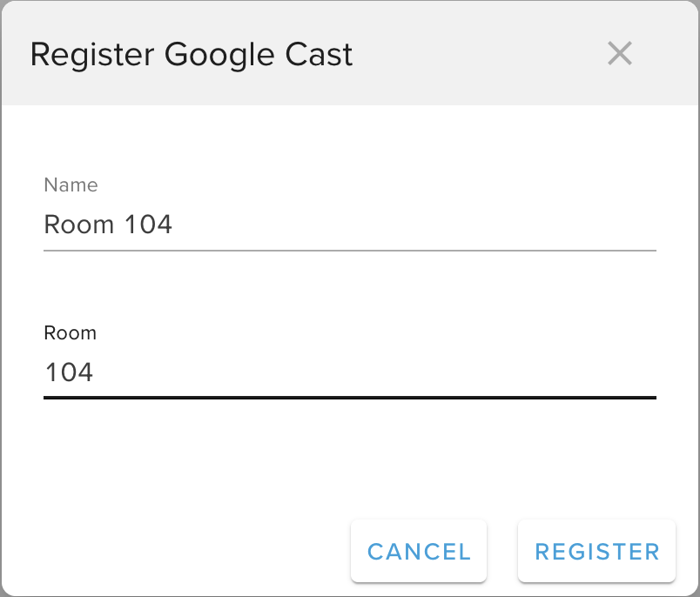Focus the Name input field
The width and height of the screenshot is (700, 597).
(x=348, y=225)
